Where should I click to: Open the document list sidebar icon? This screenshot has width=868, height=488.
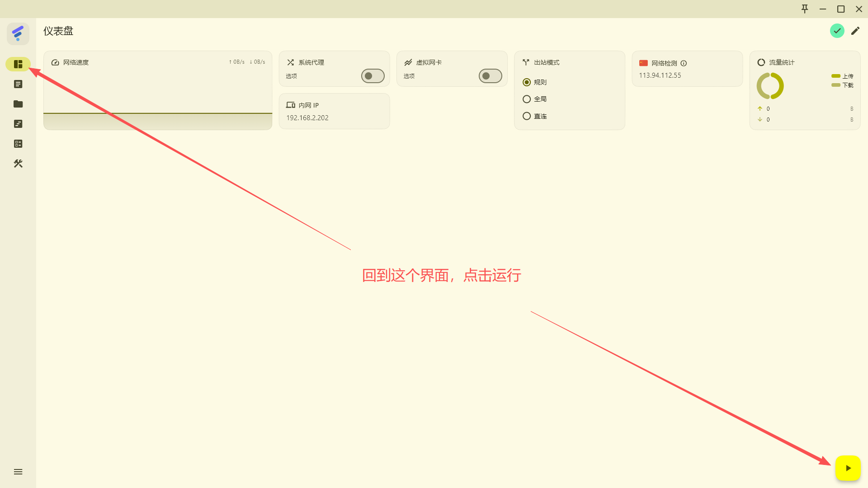pos(18,84)
